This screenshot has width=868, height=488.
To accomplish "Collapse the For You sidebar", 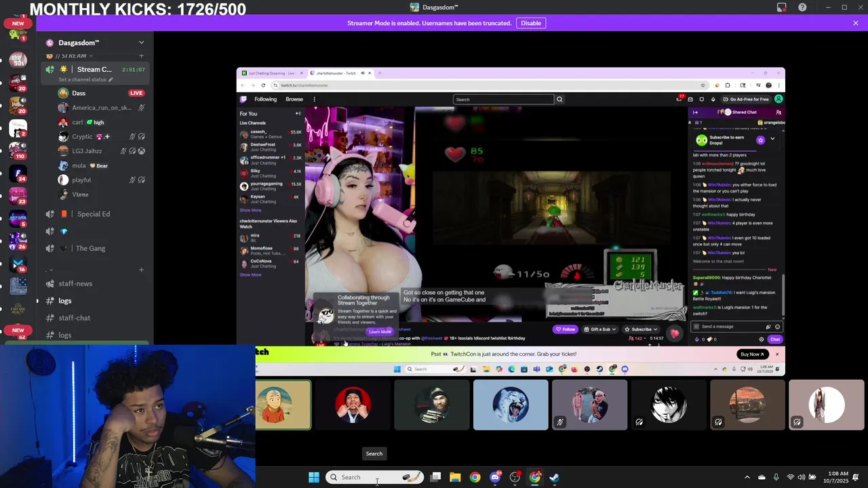I will pyautogui.click(x=298, y=113).
